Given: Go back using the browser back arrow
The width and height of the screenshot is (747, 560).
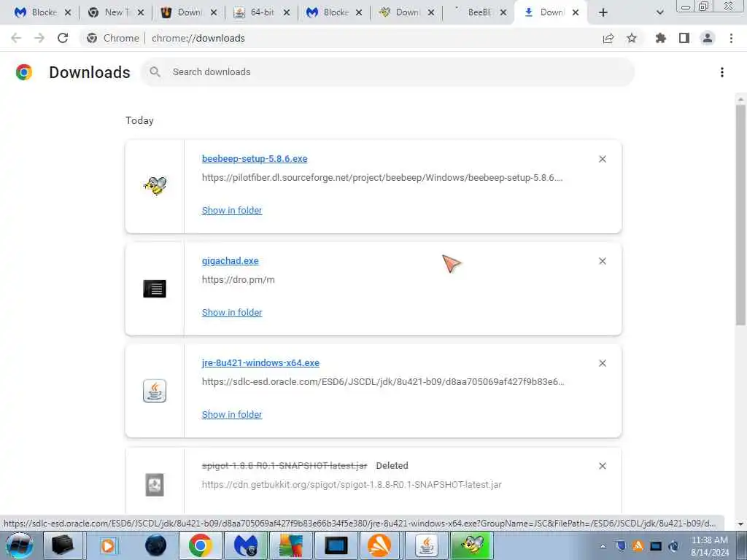Looking at the screenshot, I should tap(16, 38).
